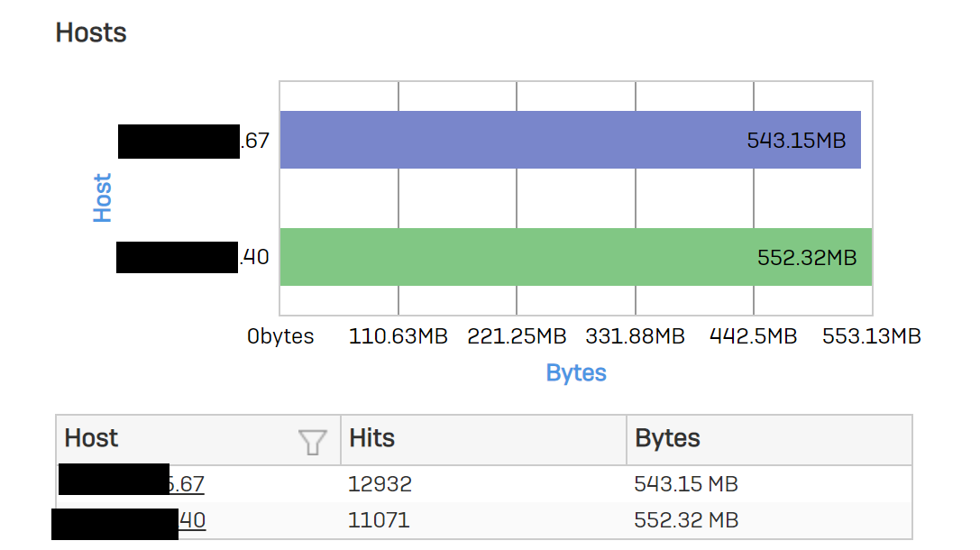Sort by the Bytes column header

pos(667,439)
